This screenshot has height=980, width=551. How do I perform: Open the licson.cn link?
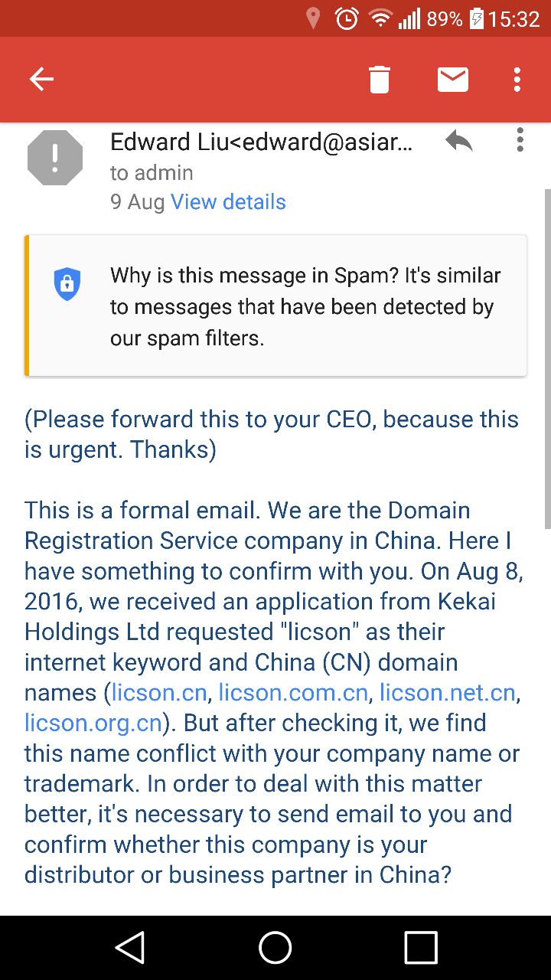pos(159,693)
